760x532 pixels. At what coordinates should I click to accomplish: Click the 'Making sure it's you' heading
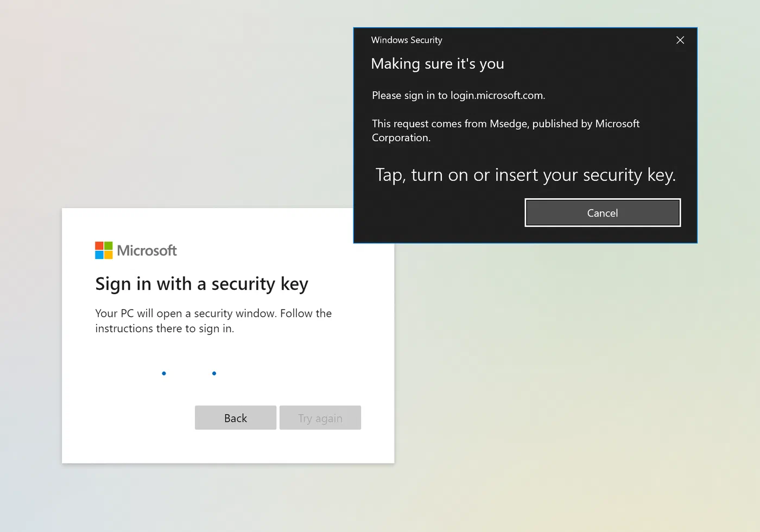pyautogui.click(x=438, y=64)
